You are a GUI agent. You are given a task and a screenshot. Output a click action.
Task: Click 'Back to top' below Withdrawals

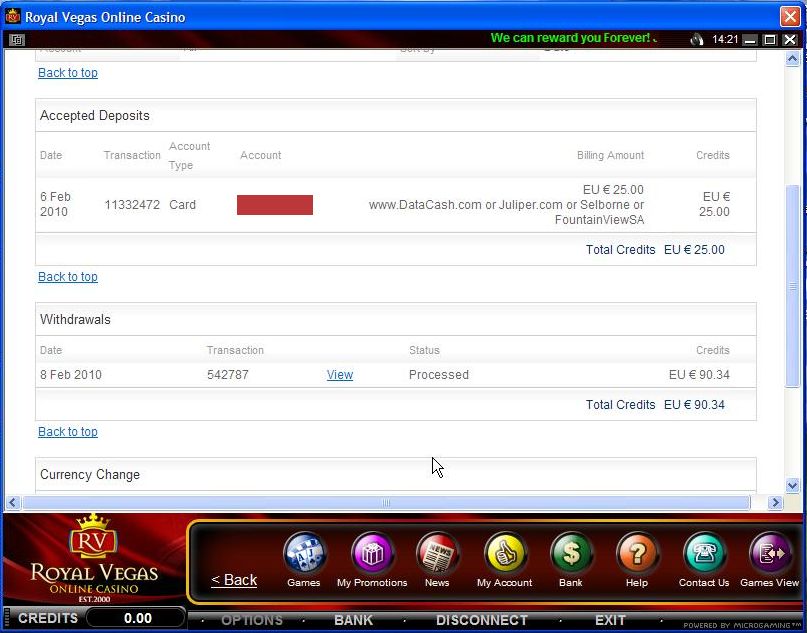point(68,432)
